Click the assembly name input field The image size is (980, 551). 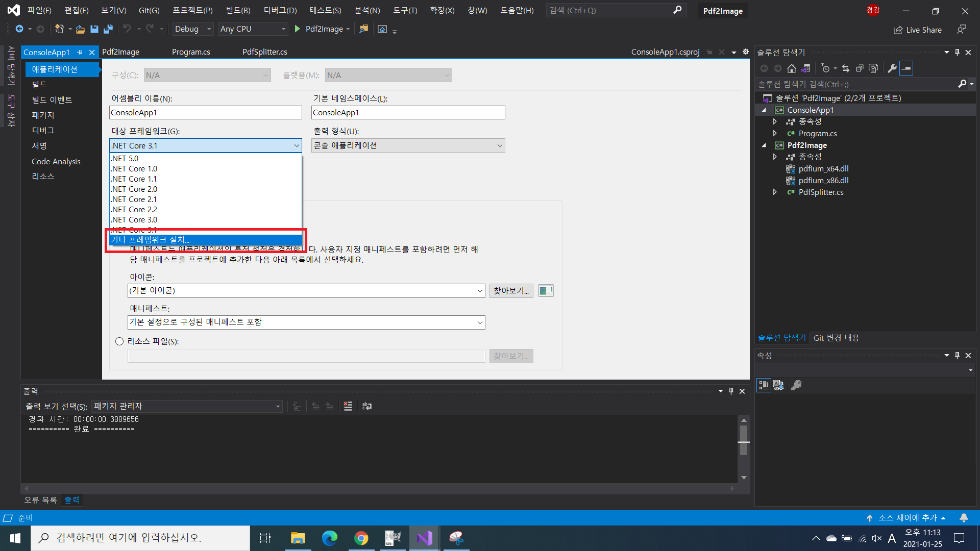pyautogui.click(x=205, y=113)
